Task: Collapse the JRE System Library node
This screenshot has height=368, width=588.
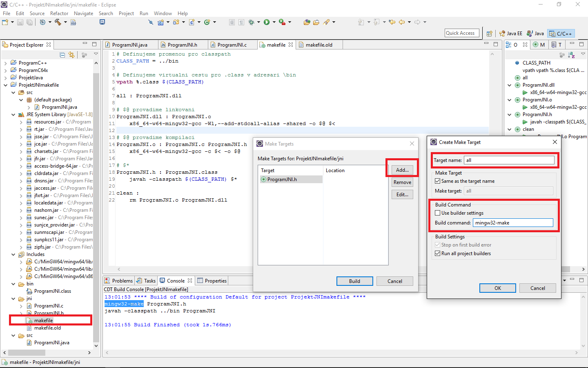Action: (x=13, y=114)
